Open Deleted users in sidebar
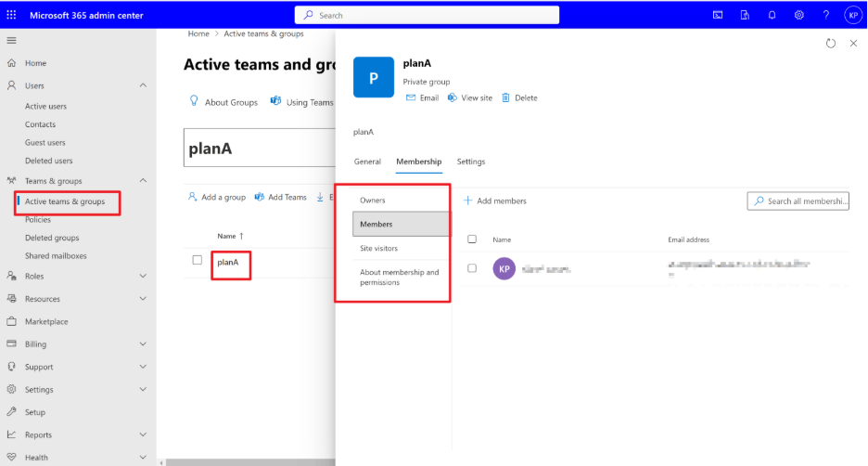 coord(49,161)
